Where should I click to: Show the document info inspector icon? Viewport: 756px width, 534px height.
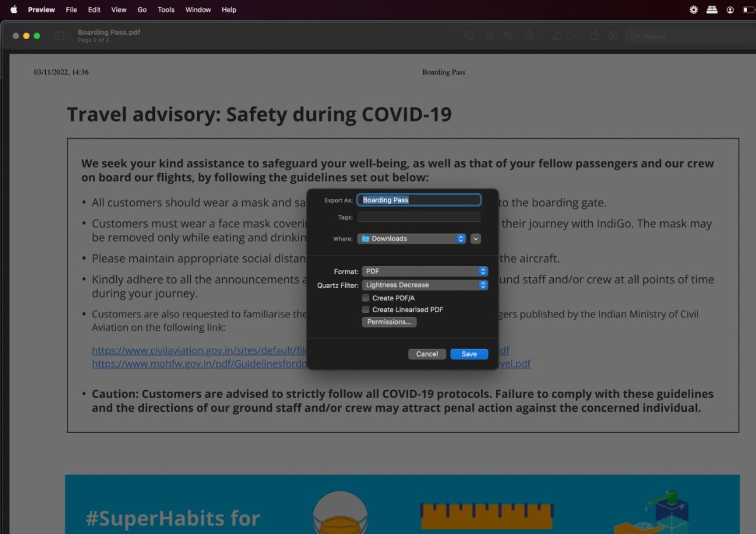(x=469, y=36)
